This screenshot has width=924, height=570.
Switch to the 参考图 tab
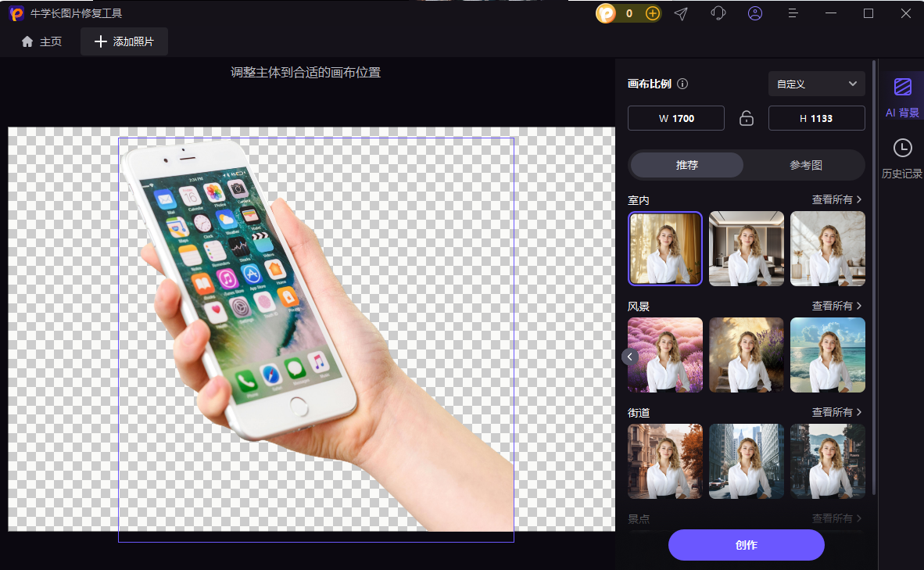click(x=805, y=165)
